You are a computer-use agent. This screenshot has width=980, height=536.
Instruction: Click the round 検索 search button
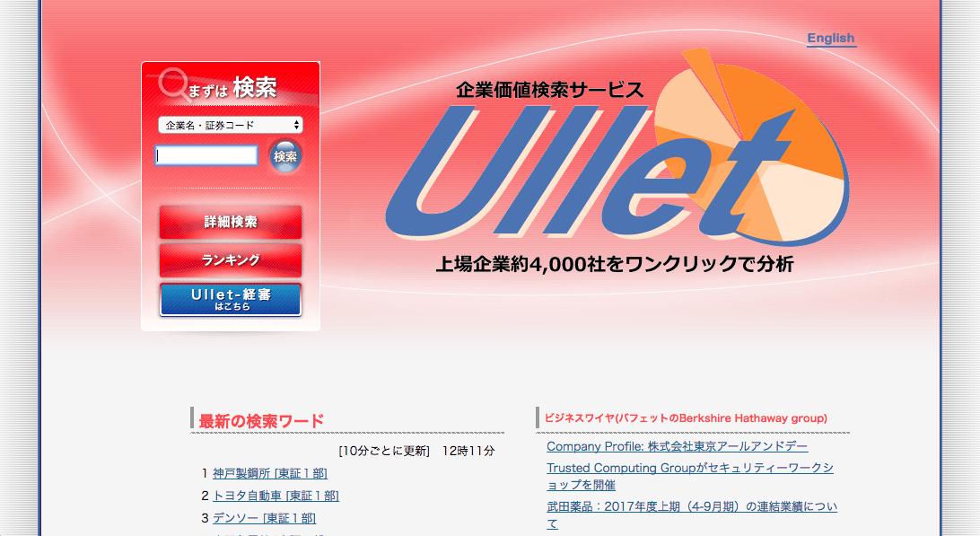coord(285,156)
